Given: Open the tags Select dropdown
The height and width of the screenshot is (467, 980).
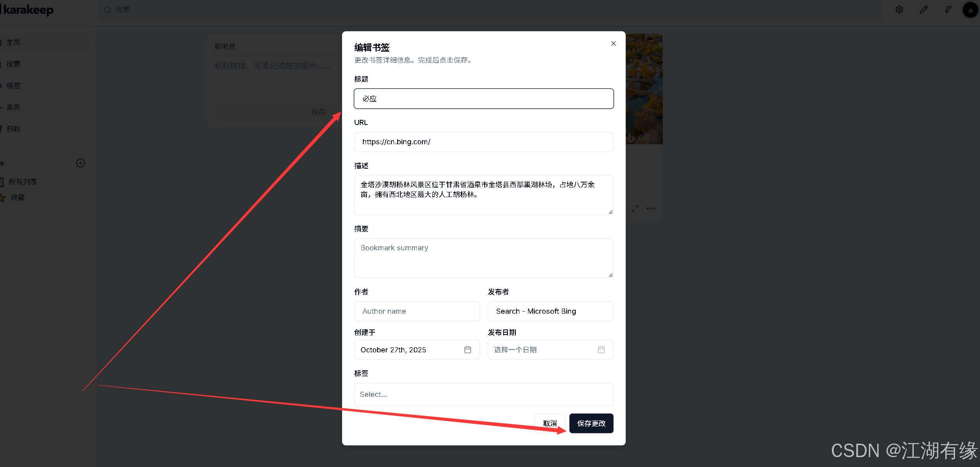Looking at the screenshot, I should pyautogui.click(x=483, y=394).
